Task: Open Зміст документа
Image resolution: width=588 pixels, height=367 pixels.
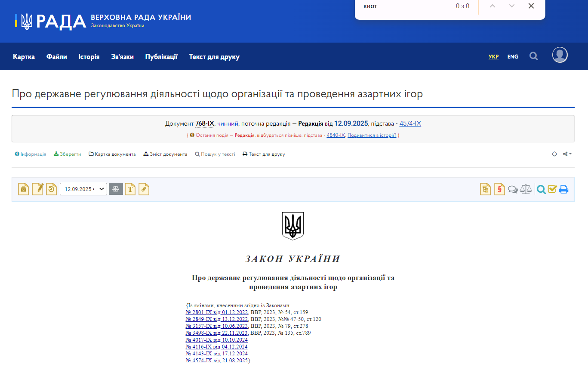Action: (x=166, y=154)
